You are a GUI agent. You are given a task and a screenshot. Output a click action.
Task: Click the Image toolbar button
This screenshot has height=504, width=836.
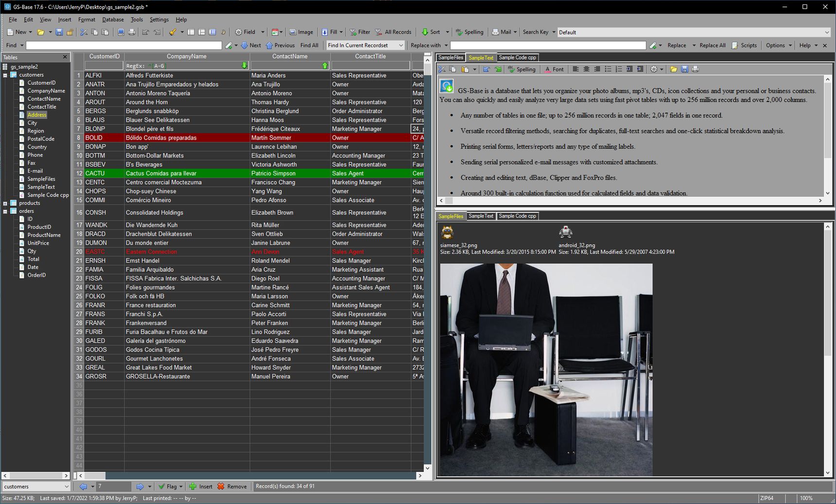click(301, 32)
